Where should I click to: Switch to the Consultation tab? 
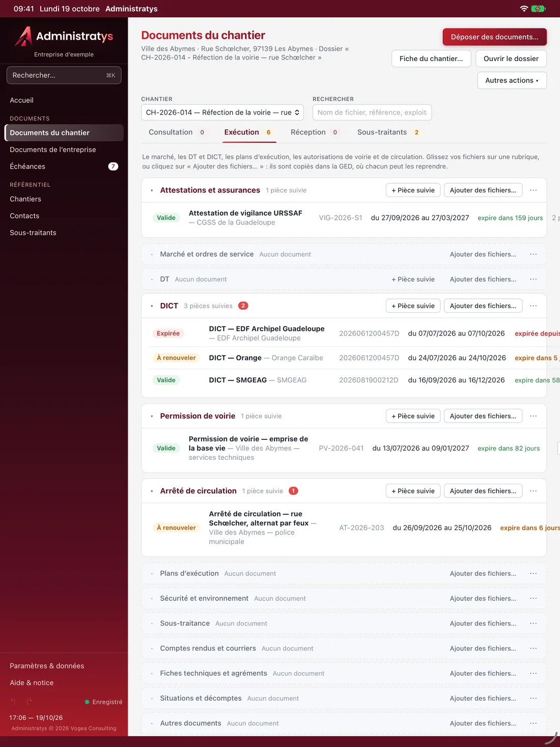tap(177, 132)
